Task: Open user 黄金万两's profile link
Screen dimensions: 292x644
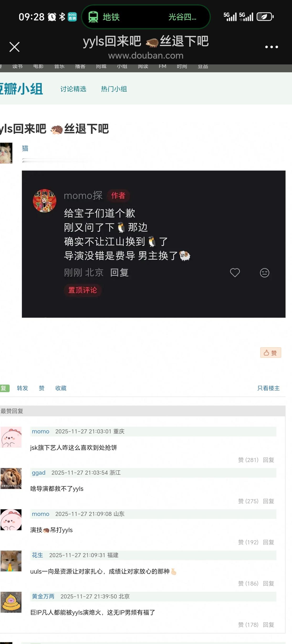Action: pos(43,596)
